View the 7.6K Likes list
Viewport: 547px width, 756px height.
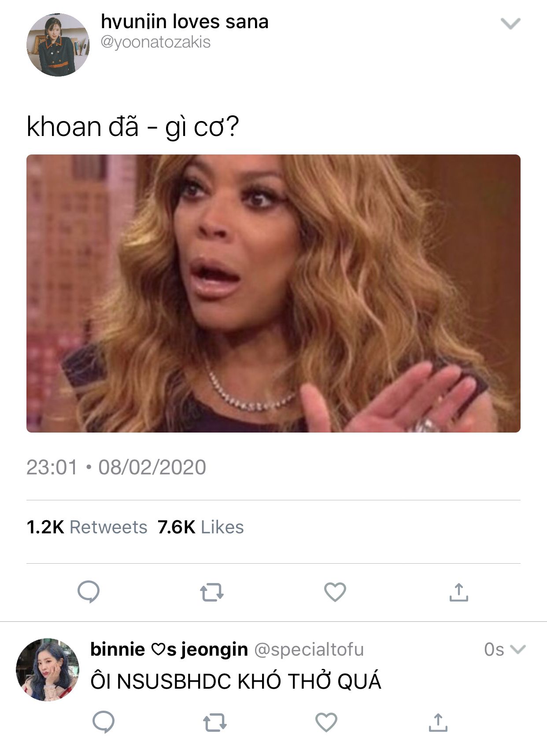coord(201,527)
